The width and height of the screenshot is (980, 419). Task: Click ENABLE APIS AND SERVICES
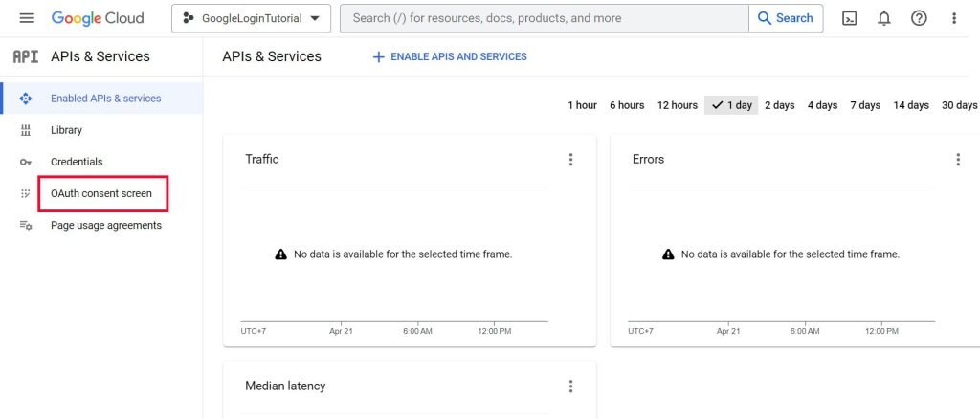[x=450, y=56]
